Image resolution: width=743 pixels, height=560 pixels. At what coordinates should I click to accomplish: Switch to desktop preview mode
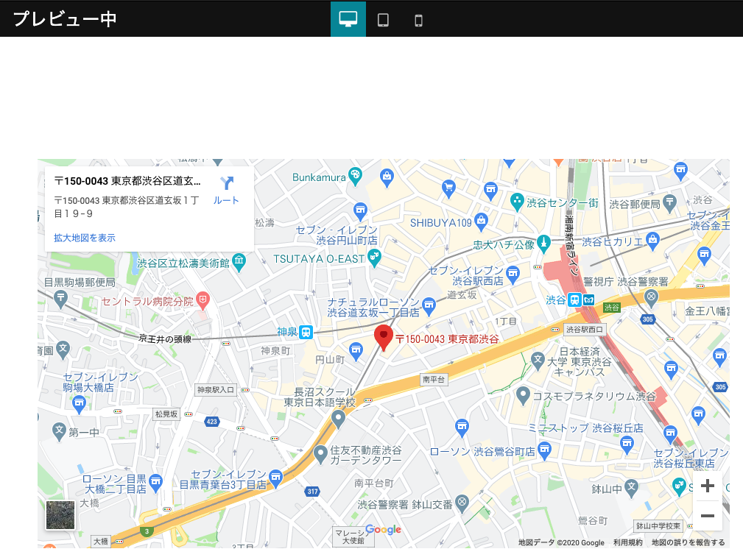348,19
